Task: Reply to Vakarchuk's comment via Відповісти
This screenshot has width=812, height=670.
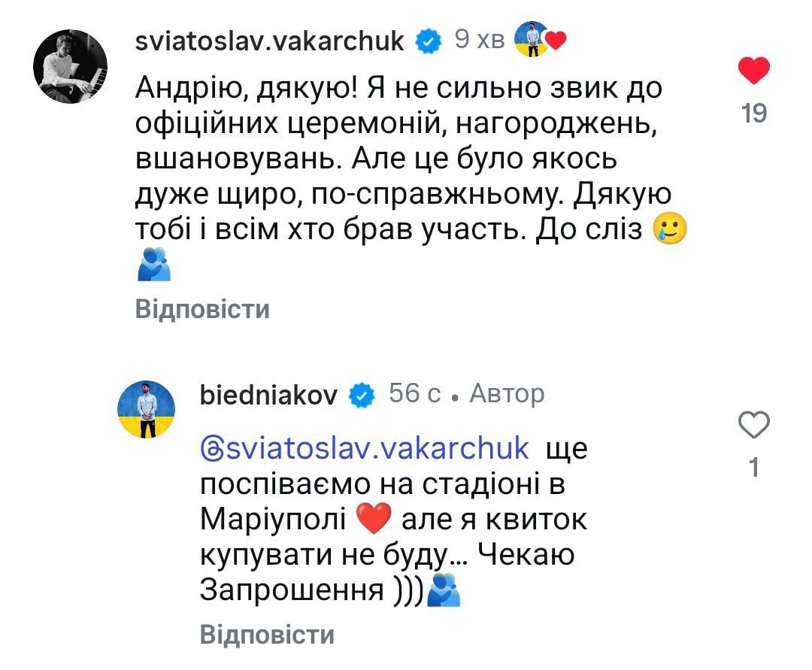Action: [202, 310]
